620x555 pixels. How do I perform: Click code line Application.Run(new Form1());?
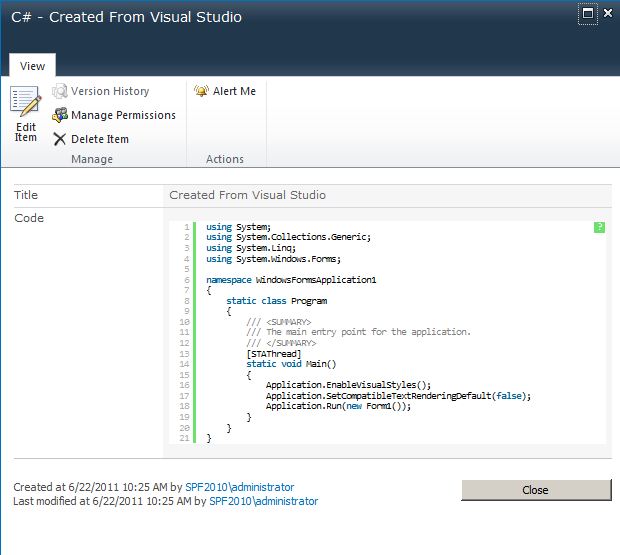[x=338, y=406]
